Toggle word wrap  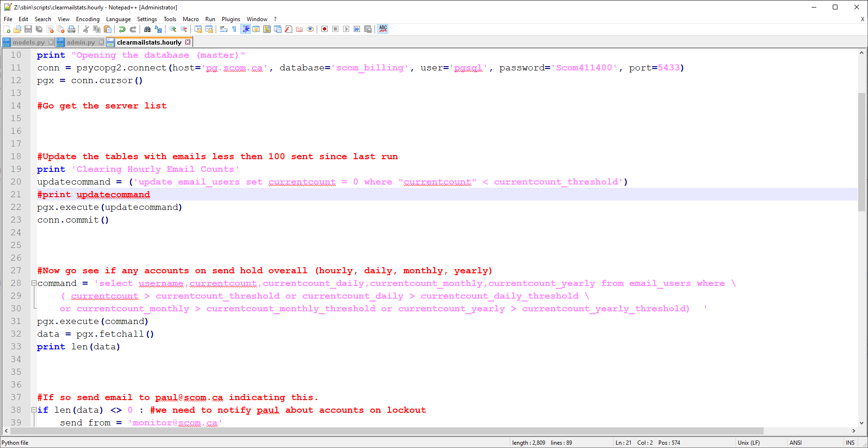point(224,29)
